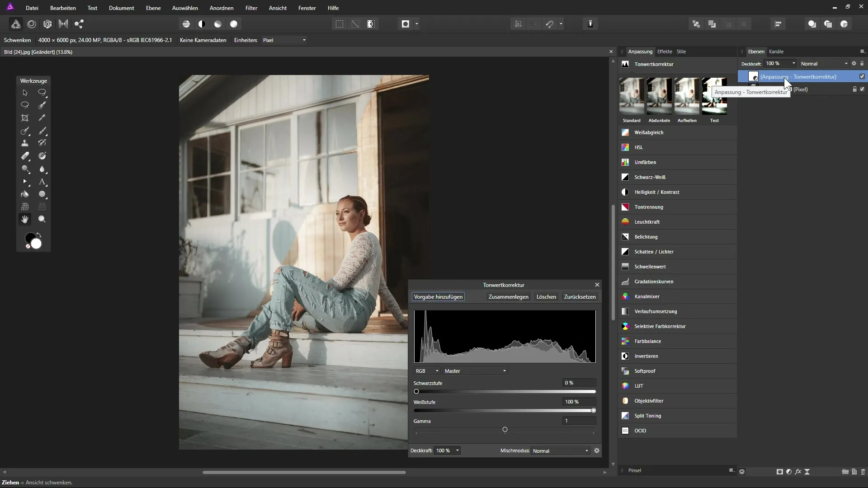
Task: Switch to the Liquify persona
Action: [x=32, y=24]
